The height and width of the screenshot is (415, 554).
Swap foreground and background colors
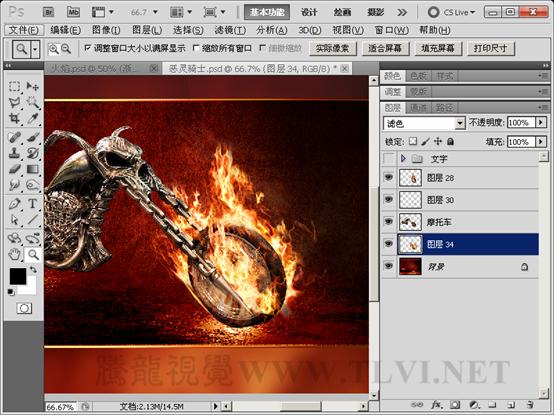[33, 270]
